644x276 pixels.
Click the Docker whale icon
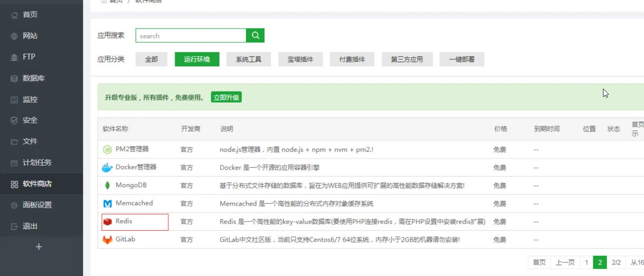coord(107,168)
